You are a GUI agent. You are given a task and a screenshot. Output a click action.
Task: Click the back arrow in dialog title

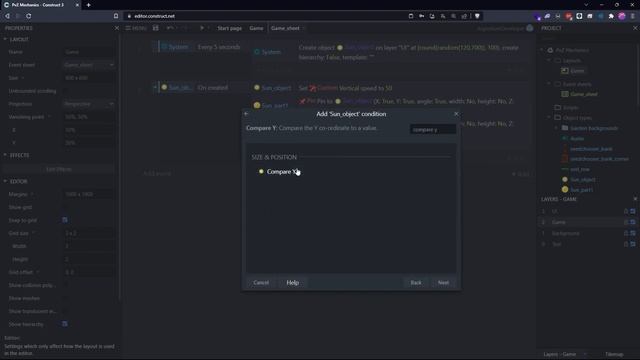(246, 114)
